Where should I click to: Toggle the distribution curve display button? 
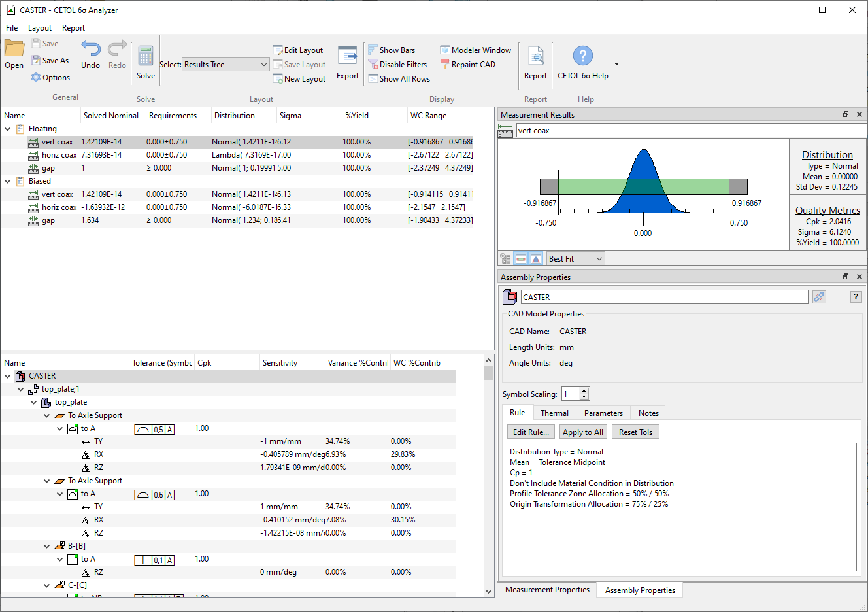click(536, 259)
